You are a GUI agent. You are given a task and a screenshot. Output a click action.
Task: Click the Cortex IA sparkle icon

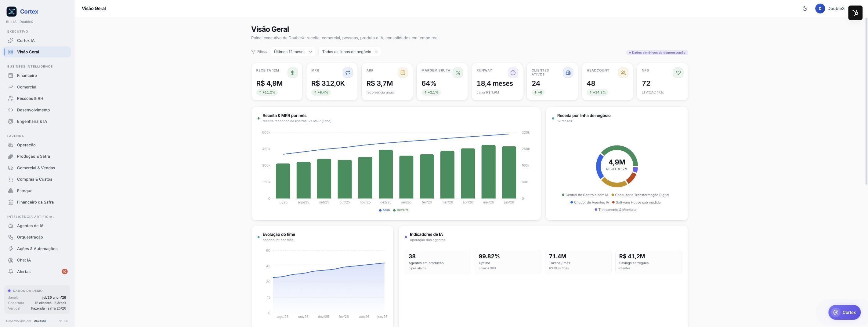click(x=11, y=41)
